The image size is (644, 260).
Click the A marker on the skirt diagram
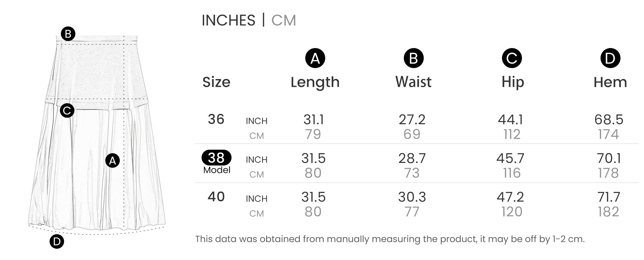pos(112,160)
